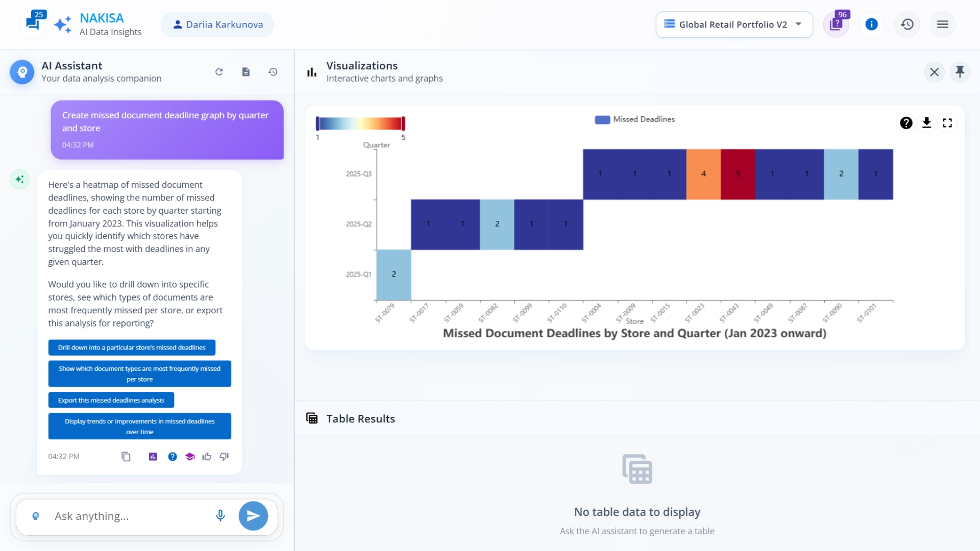Click the Ask anything input field
This screenshot has height=551, width=980.
coord(128,516)
